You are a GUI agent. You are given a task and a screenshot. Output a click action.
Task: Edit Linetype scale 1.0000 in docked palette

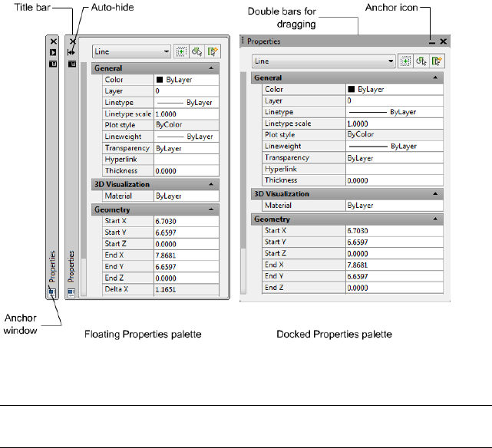coord(395,124)
